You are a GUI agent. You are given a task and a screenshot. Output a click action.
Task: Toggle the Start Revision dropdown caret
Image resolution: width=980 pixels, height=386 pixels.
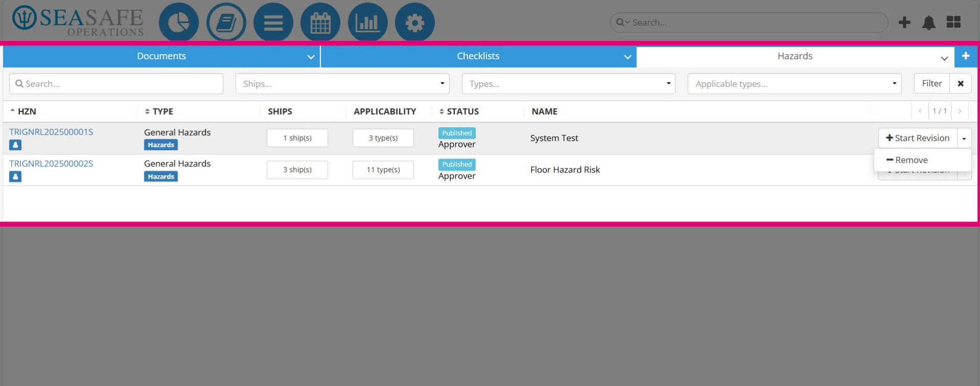click(964, 138)
